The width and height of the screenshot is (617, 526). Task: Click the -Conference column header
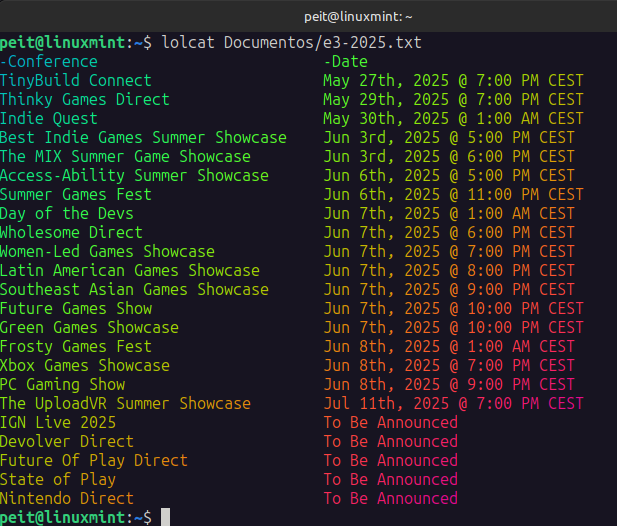coord(49,62)
